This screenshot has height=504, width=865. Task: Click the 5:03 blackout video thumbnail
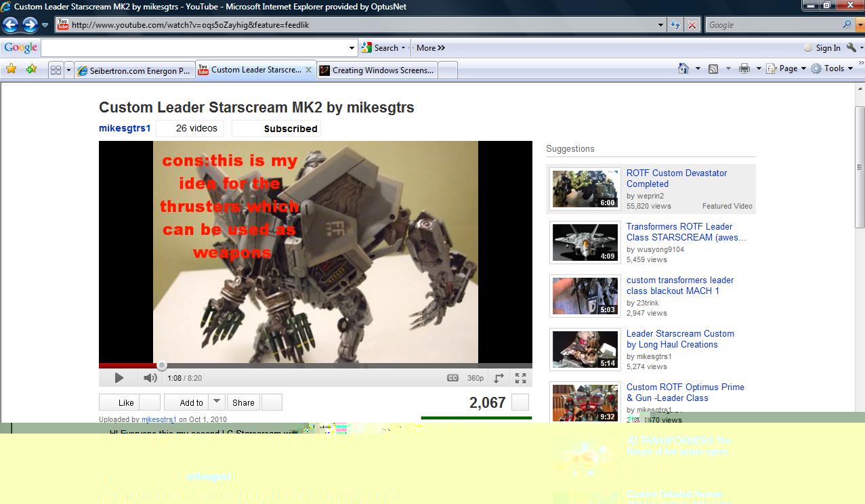(585, 295)
